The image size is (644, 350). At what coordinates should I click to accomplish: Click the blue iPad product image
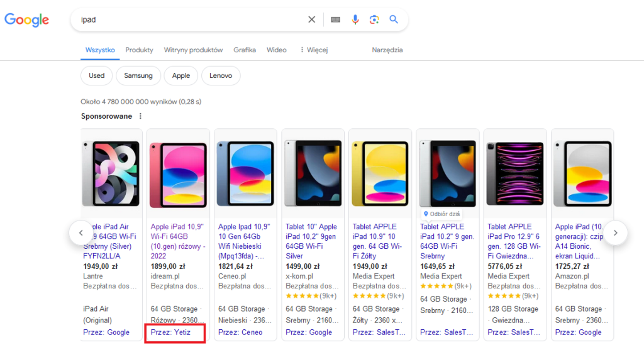(x=246, y=173)
